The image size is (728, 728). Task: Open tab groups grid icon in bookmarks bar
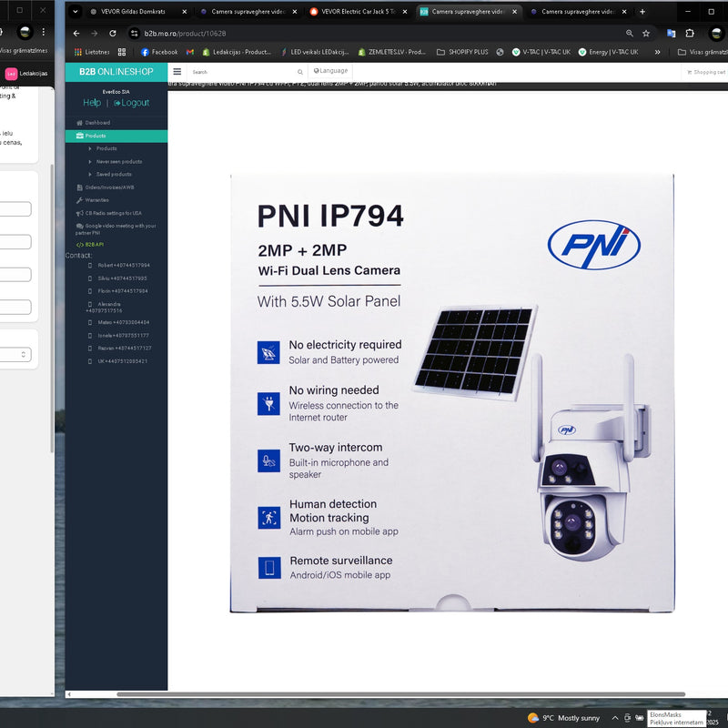point(122,52)
